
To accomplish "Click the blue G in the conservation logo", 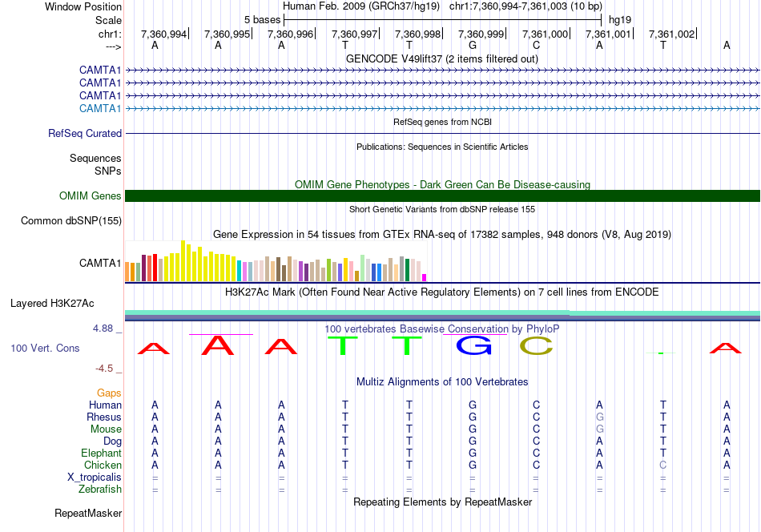I will (473, 345).
